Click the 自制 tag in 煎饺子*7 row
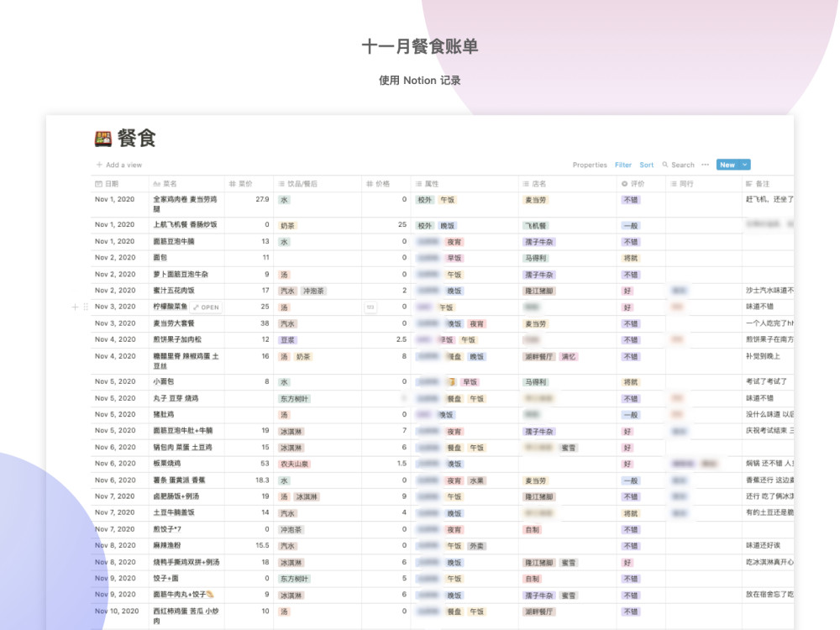The image size is (840, 630). click(x=533, y=530)
